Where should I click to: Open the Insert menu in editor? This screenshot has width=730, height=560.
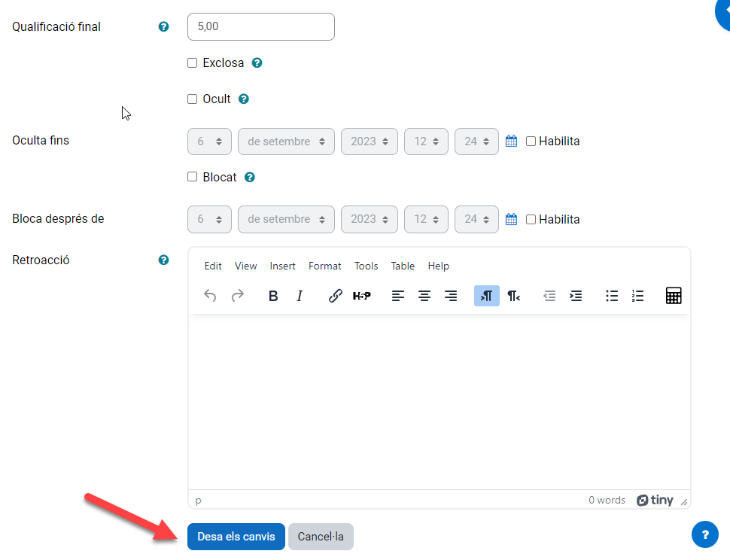click(282, 266)
